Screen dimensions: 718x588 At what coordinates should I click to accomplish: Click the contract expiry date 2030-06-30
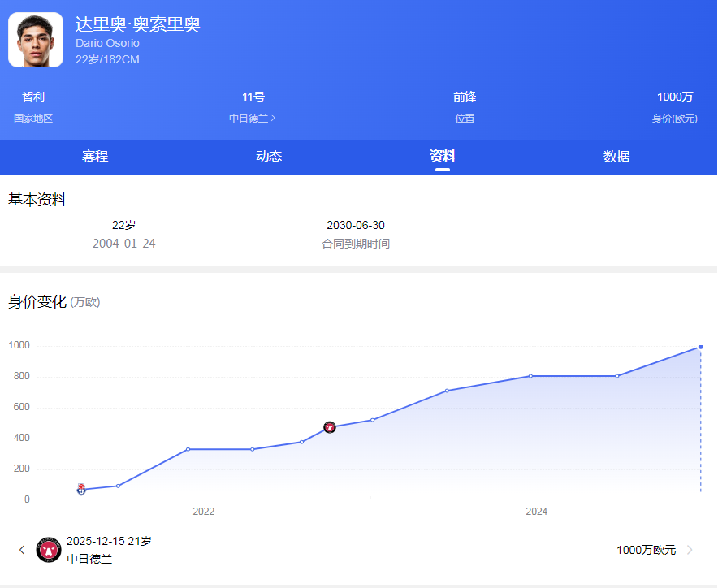click(x=356, y=225)
